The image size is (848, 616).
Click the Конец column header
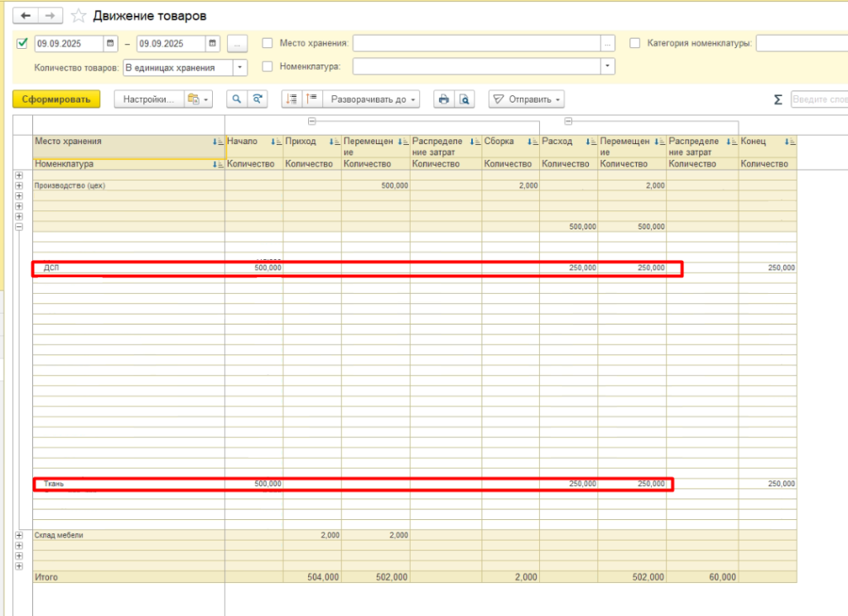pyautogui.click(x=768, y=147)
